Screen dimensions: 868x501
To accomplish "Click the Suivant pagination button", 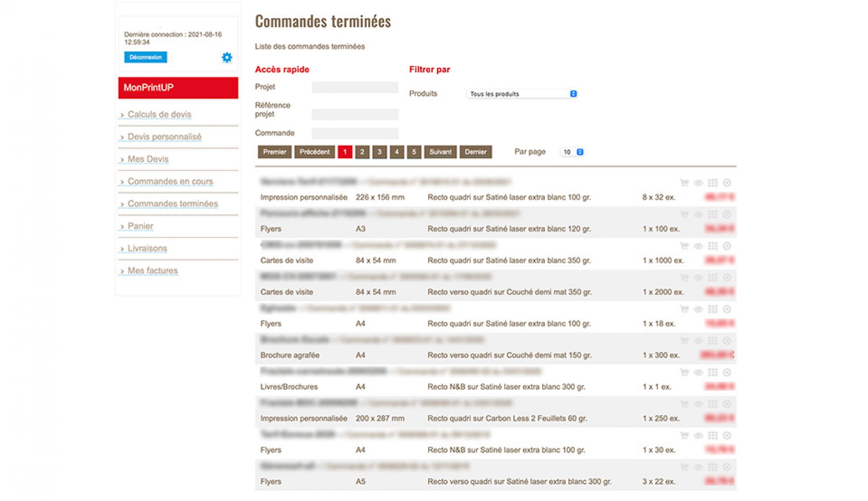I will (x=440, y=152).
